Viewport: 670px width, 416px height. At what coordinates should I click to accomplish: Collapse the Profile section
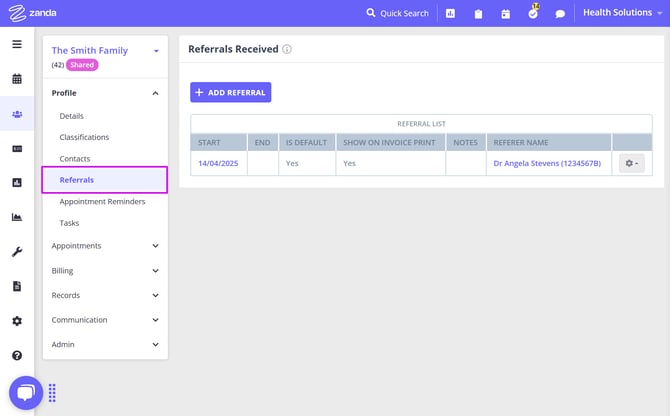tap(155, 93)
